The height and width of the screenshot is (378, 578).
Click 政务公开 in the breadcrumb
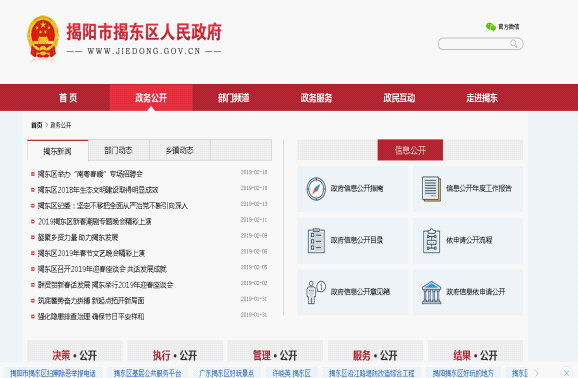point(61,125)
